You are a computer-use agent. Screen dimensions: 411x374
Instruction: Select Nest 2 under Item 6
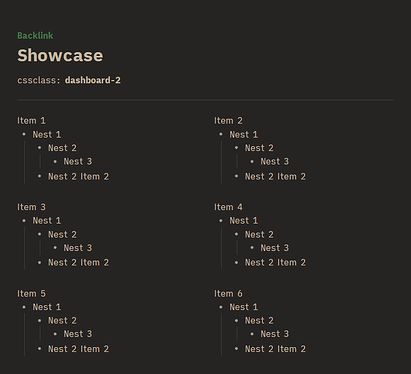point(259,321)
